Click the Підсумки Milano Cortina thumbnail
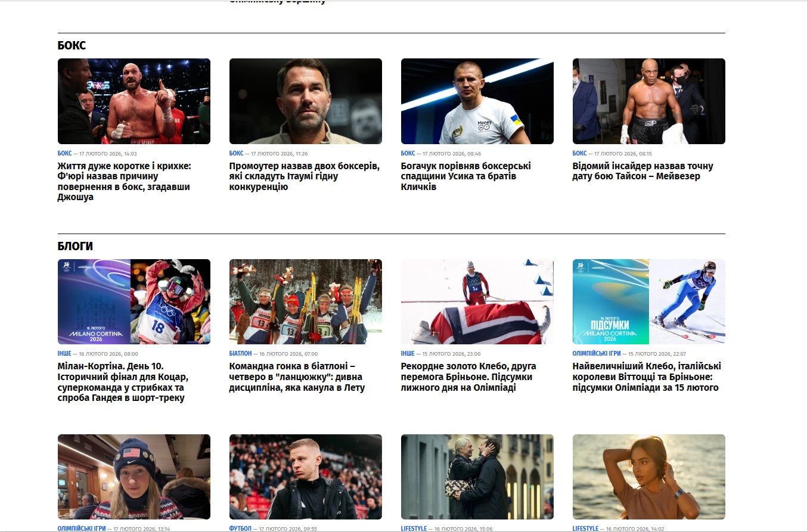Image resolution: width=807 pixels, height=532 pixels. (x=649, y=301)
